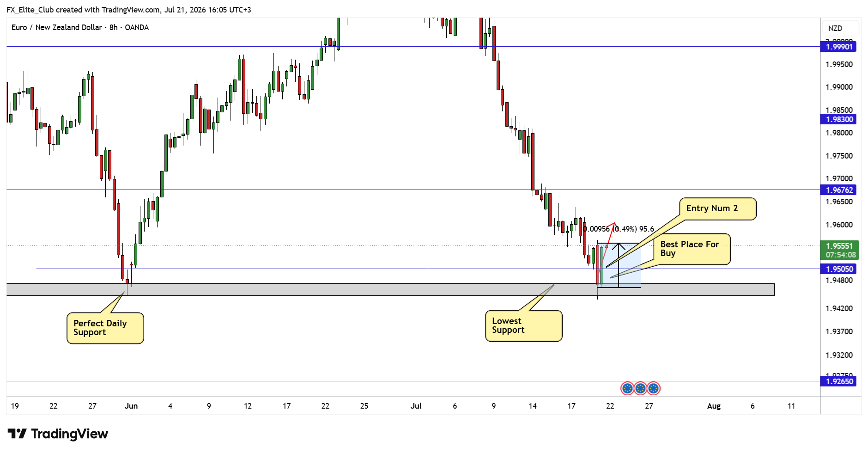Click the 1.99500 price axis value

pyautogui.click(x=839, y=64)
